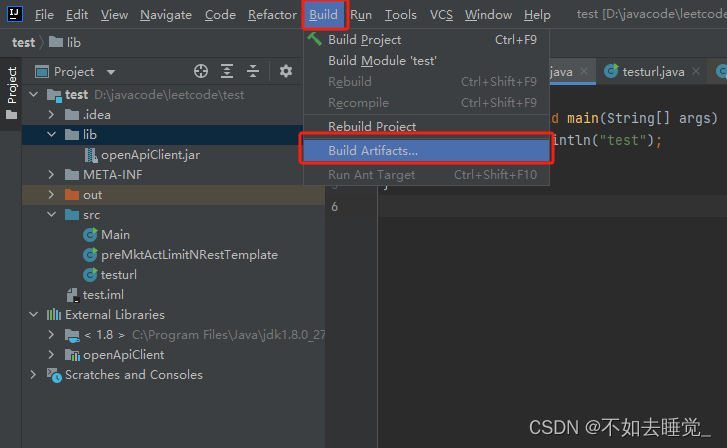Image resolution: width=727 pixels, height=448 pixels.
Task: Click the Collapse All toolbar icon
Action: pos(253,71)
